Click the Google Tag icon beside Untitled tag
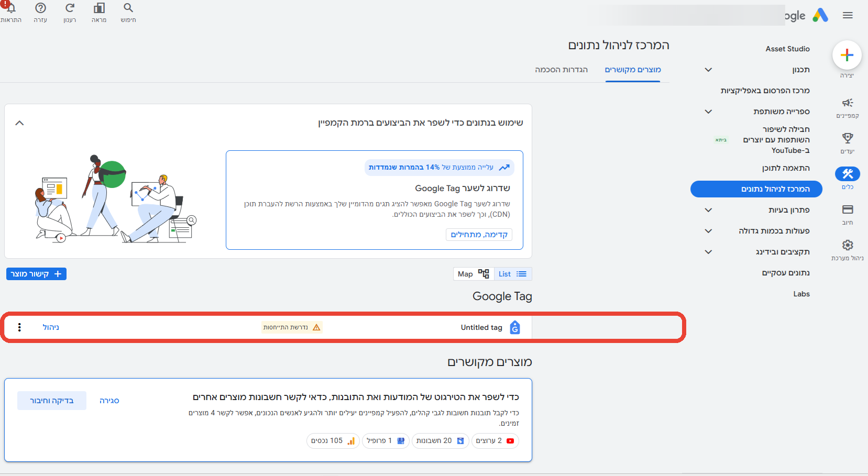This screenshot has height=476, width=868. 515,327
